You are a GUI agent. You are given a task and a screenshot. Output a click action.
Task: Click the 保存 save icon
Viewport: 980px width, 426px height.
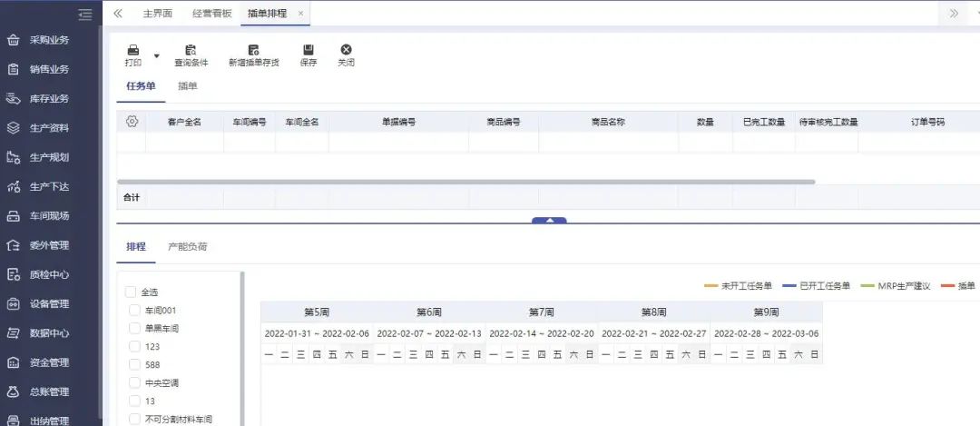(x=309, y=50)
